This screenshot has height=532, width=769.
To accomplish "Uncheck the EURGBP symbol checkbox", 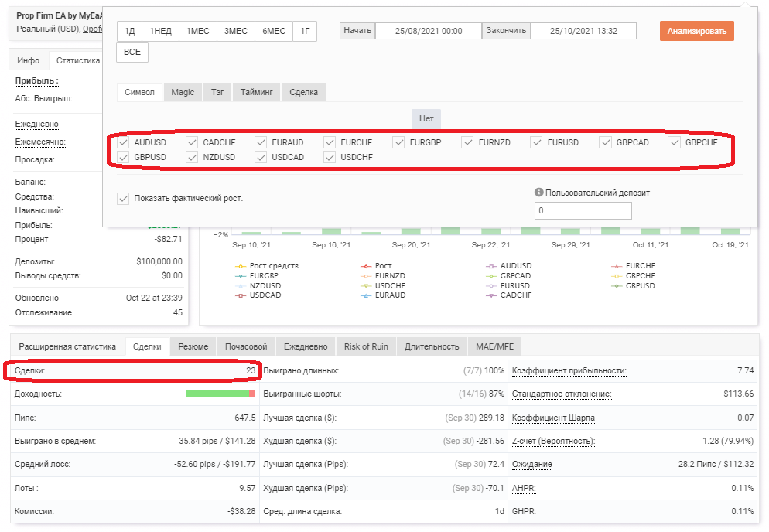I will click(x=398, y=143).
